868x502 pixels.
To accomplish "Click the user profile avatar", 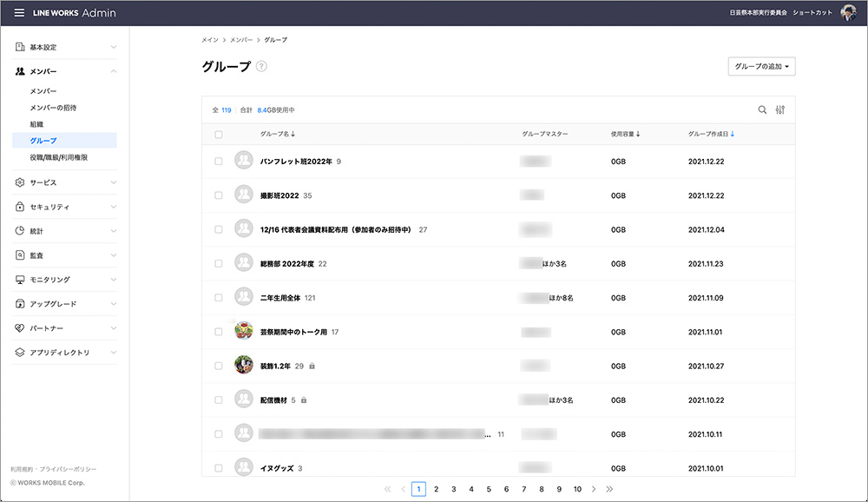I will point(849,13).
